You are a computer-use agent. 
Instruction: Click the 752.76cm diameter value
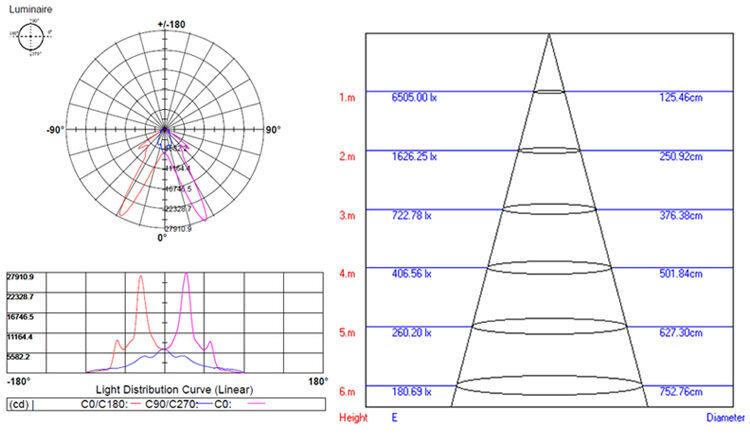[x=682, y=391]
